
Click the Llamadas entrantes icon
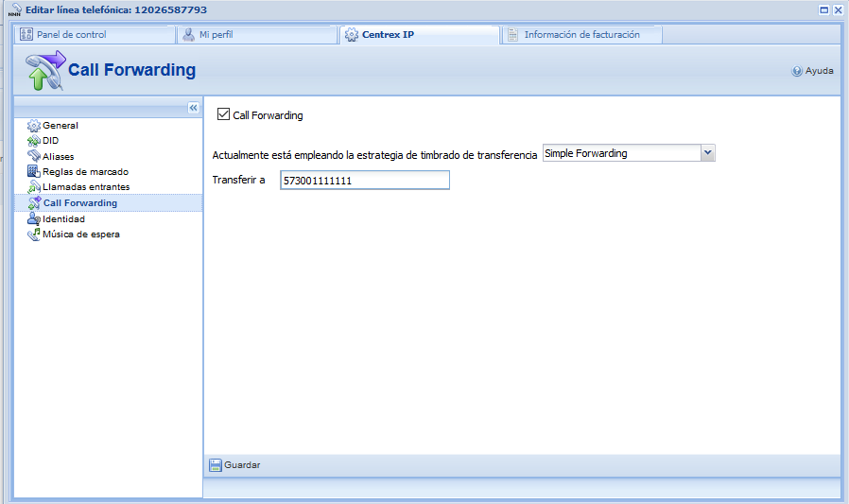(x=34, y=187)
